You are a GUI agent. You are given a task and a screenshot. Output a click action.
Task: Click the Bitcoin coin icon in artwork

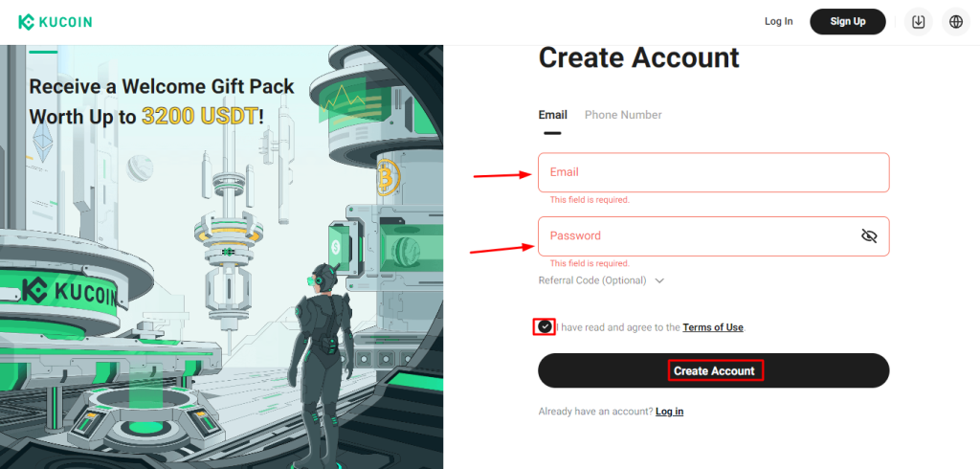pos(388,180)
